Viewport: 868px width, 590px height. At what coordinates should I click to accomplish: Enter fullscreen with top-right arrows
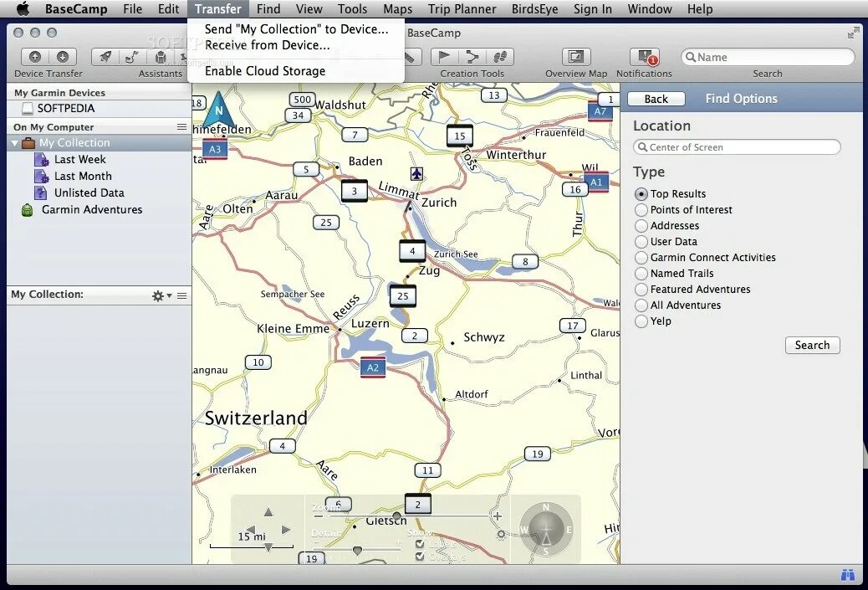coord(853,33)
